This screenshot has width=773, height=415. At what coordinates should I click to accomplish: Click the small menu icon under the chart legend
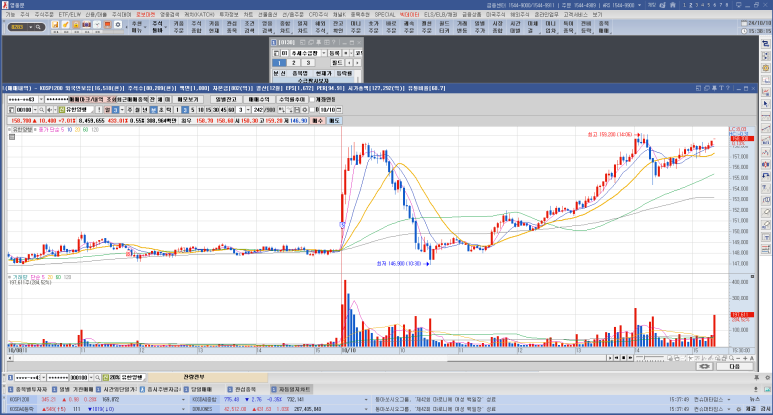tap(12, 137)
